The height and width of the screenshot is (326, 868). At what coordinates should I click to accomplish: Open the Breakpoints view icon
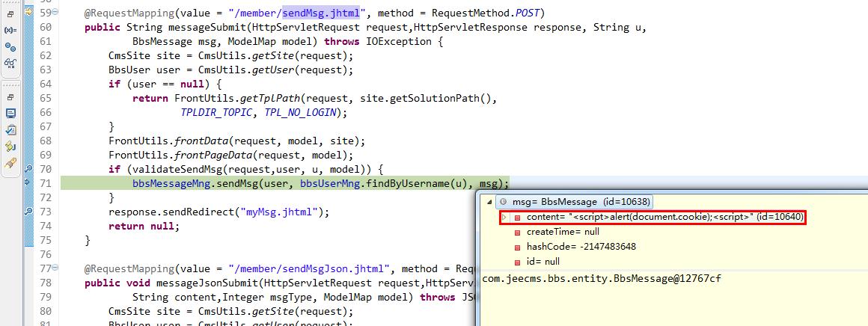(x=10, y=48)
